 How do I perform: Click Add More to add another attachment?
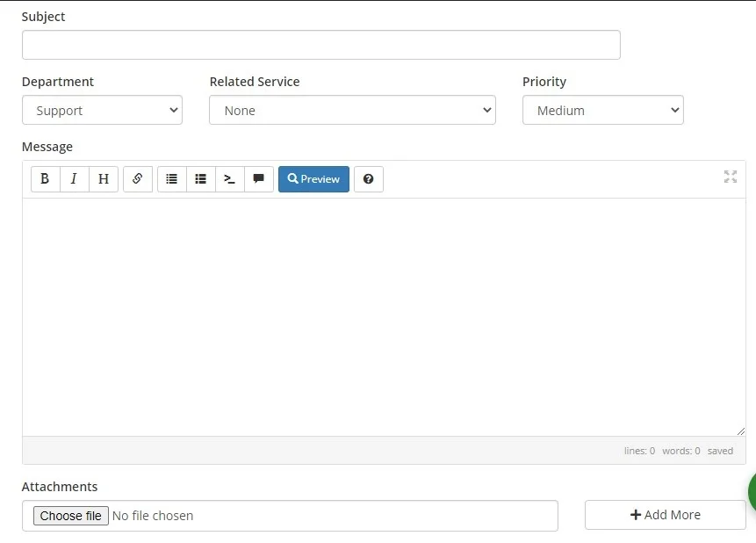[665, 515]
